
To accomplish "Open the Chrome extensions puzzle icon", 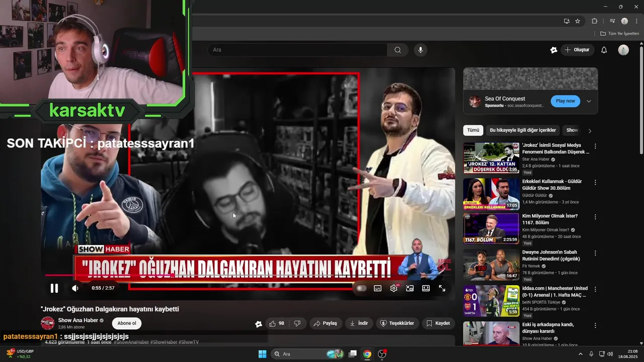I will (x=594, y=21).
